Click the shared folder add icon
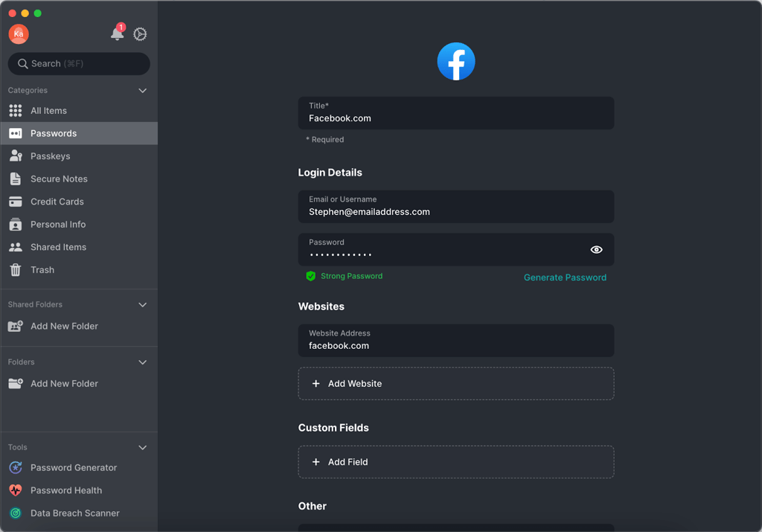This screenshot has height=532, width=762. (x=16, y=326)
